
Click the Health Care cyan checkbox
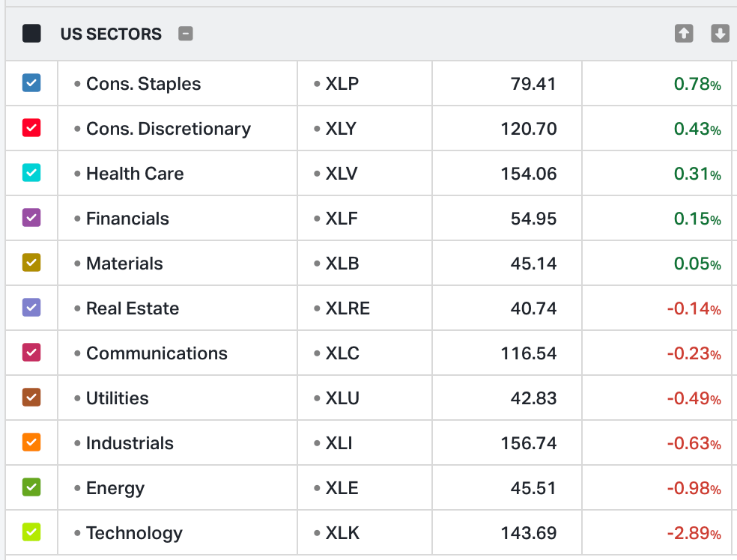(31, 173)
